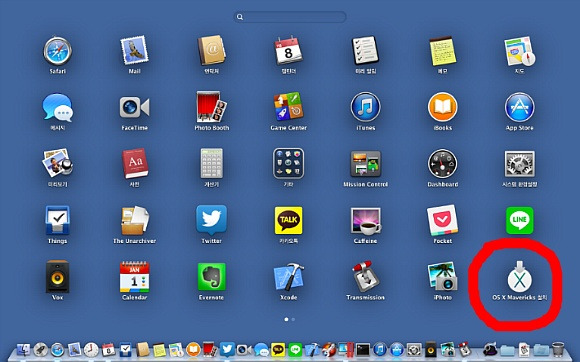Launch the Things task manager in Launchpad
The width and height of the screenshot is (580, 362).
(57, 220)
